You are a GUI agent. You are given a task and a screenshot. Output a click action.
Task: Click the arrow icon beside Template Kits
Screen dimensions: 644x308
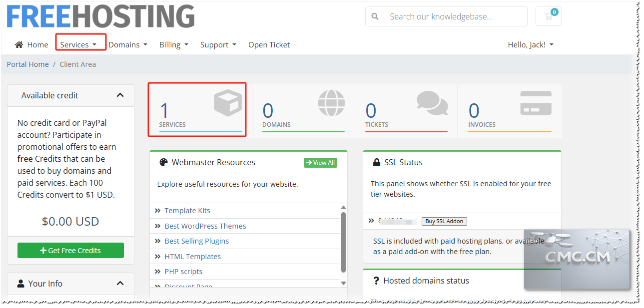pos(158,211)
